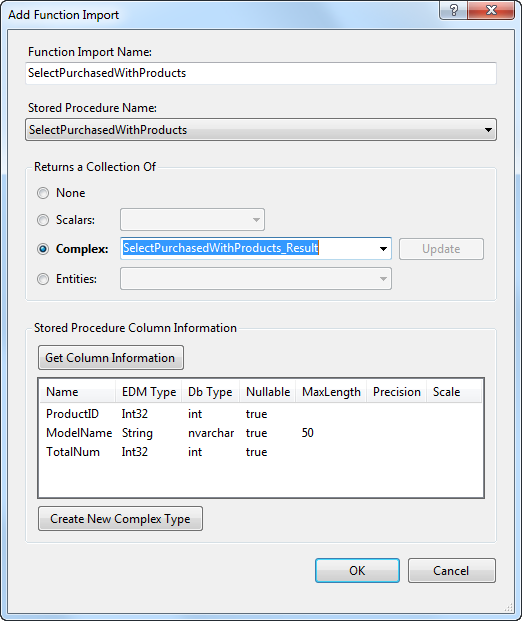
Task: Click the nvarchar Db Type cell
Action: [x=211, y=433]
